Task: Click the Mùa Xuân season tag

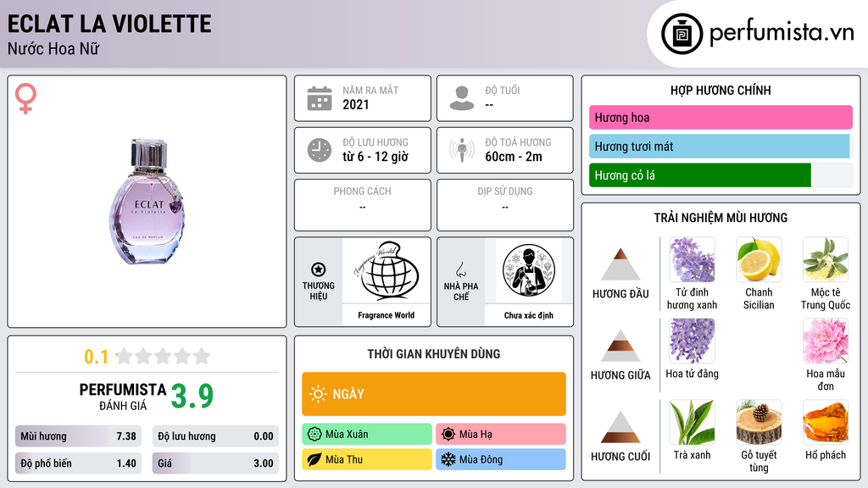Action: tap(367, 435)
